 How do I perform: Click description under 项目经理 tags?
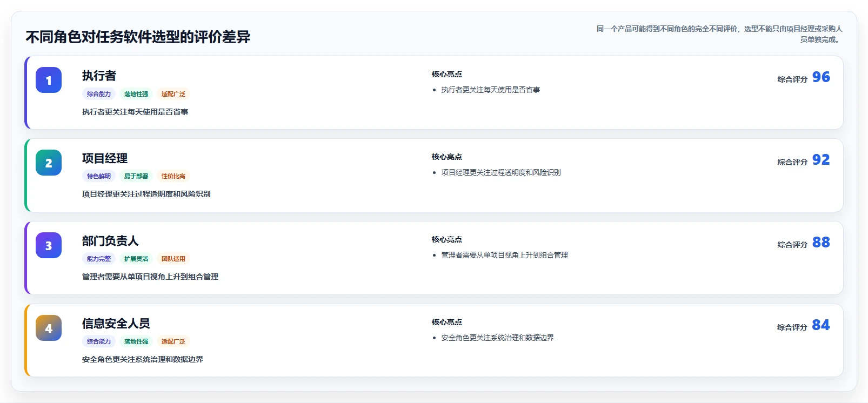(146, 194)
